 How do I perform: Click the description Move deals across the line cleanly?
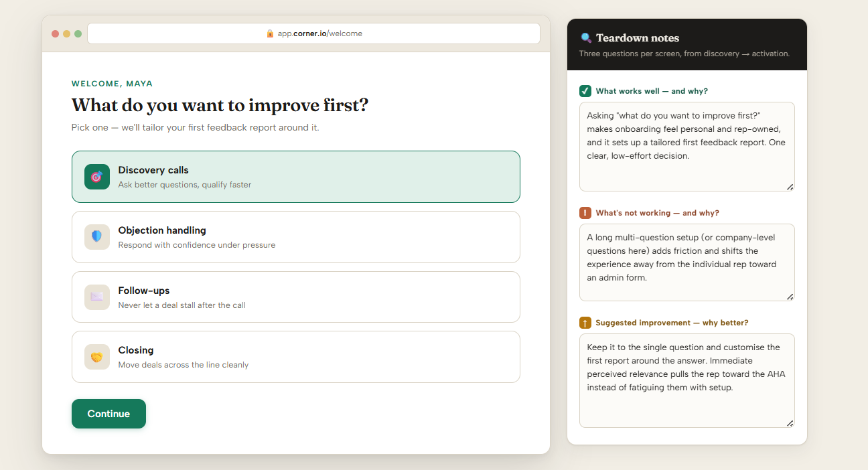coord(184,365)
